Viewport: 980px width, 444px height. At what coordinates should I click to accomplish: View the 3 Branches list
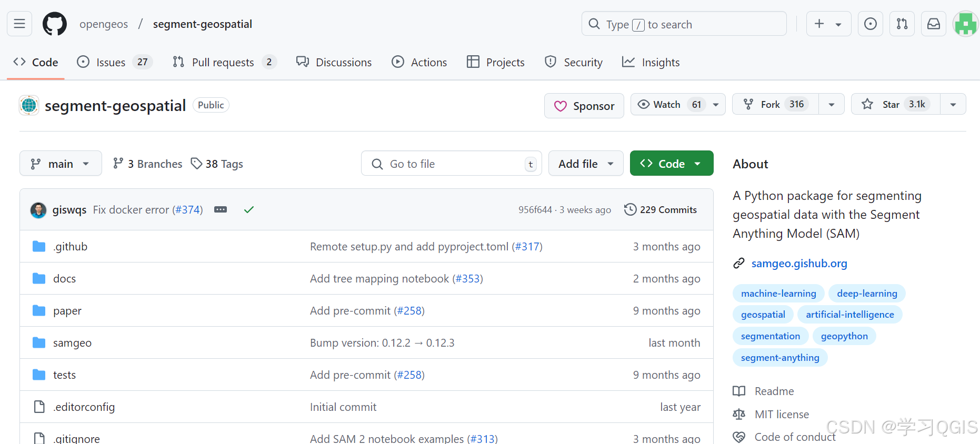[148, 164]
